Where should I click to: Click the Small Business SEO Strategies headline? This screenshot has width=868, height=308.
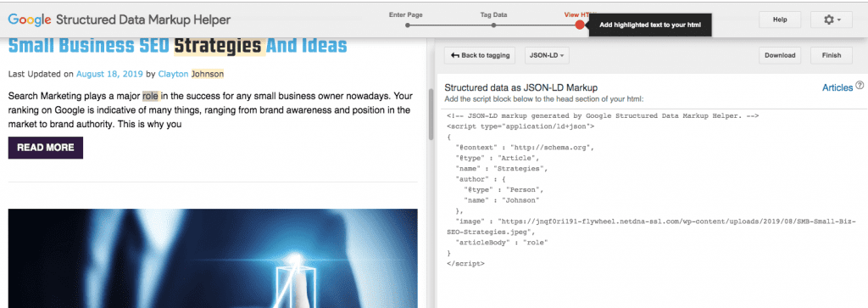pyautogui.click(x=178, y=46)
